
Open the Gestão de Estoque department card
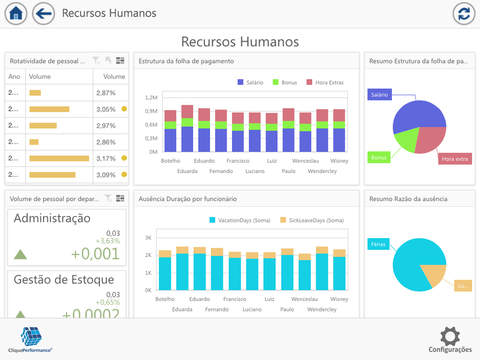pos(67,294)
